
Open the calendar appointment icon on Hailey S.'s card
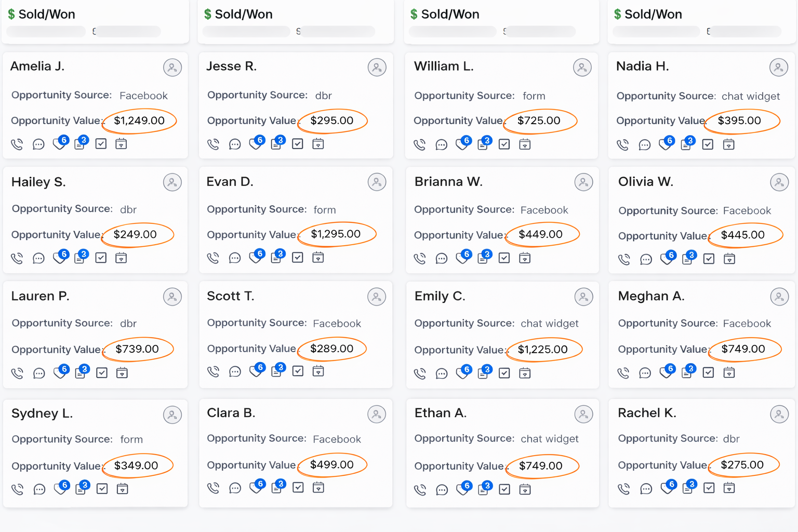click(121, 258)
